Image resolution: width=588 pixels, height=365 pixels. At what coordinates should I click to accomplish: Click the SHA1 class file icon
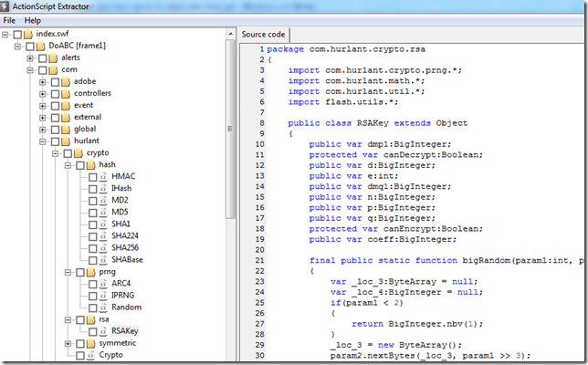103,224
